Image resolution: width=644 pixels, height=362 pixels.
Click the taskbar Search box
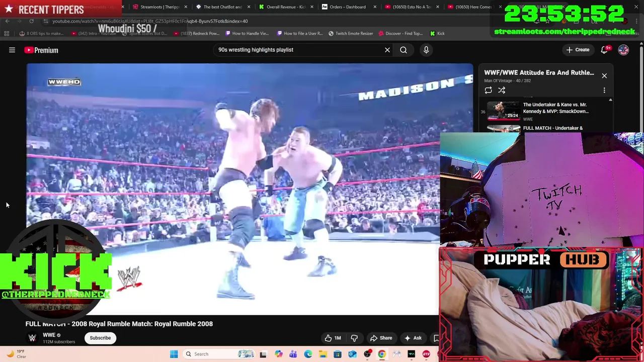[219, 354]
